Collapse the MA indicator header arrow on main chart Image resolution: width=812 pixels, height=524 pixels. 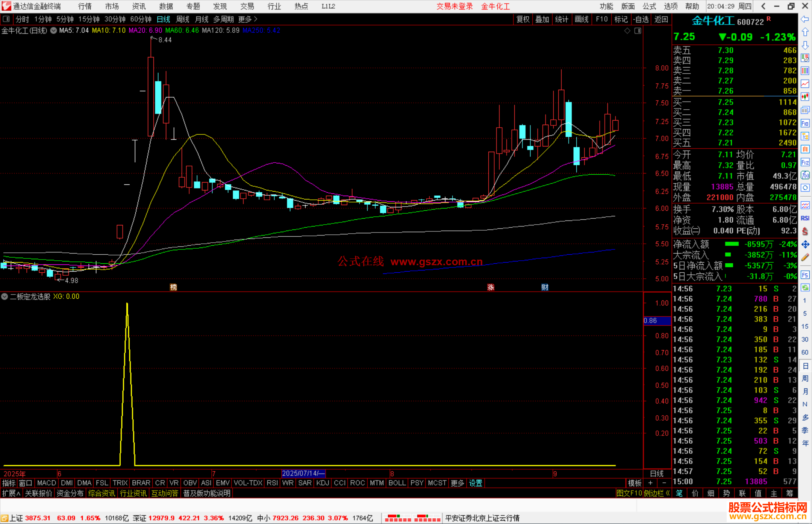point(53,30)
